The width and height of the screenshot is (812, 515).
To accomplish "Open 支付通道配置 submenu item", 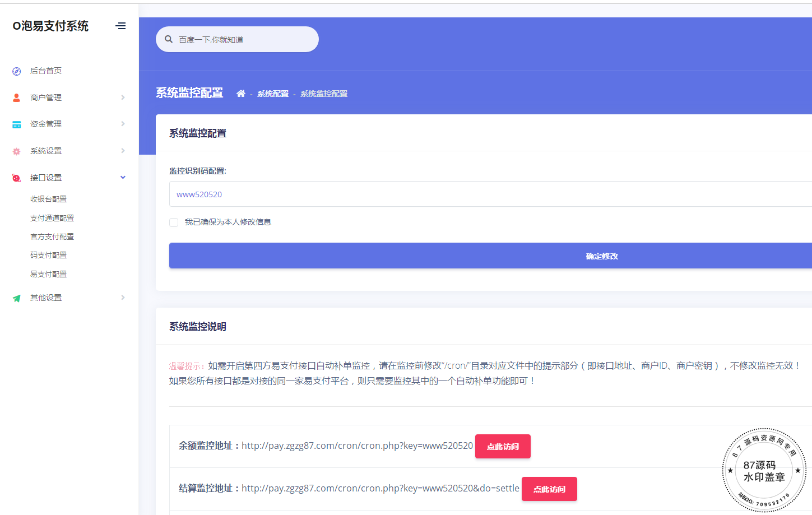I will (52, 218).
